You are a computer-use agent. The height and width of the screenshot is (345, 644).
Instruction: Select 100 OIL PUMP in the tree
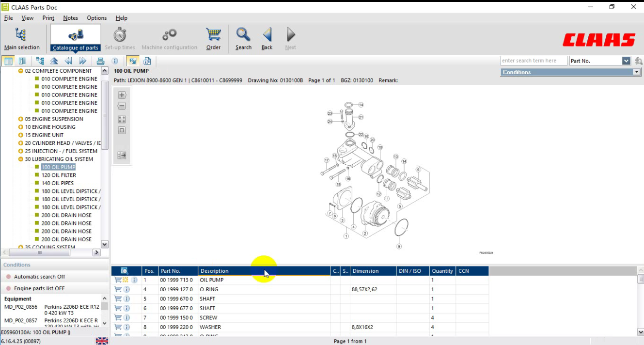(58, 167)
